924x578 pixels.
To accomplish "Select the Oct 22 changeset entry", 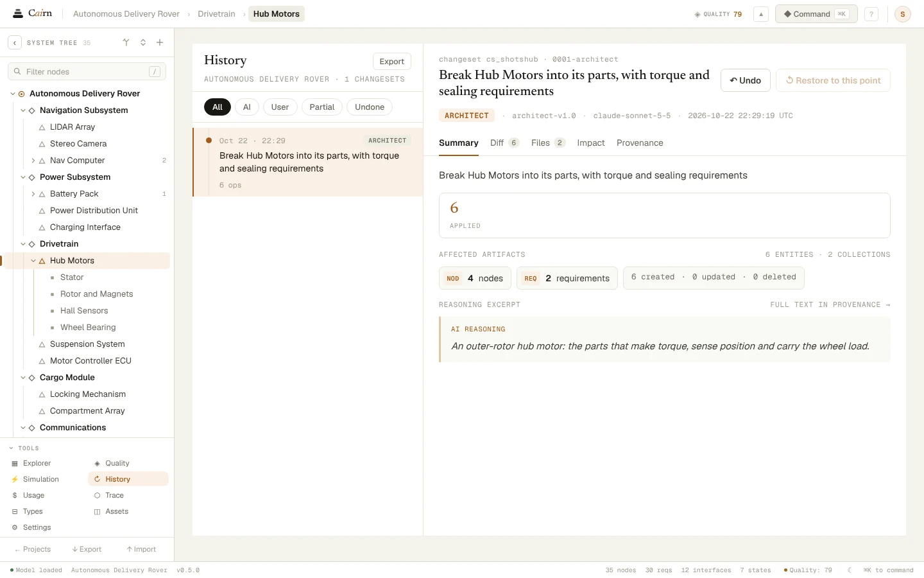I will [308, 162].
